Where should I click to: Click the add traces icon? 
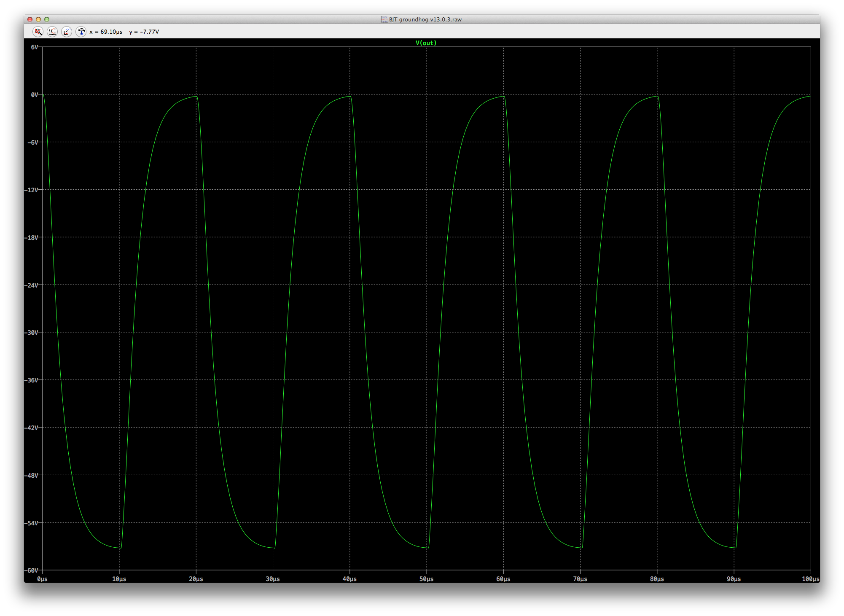[67, 32]
